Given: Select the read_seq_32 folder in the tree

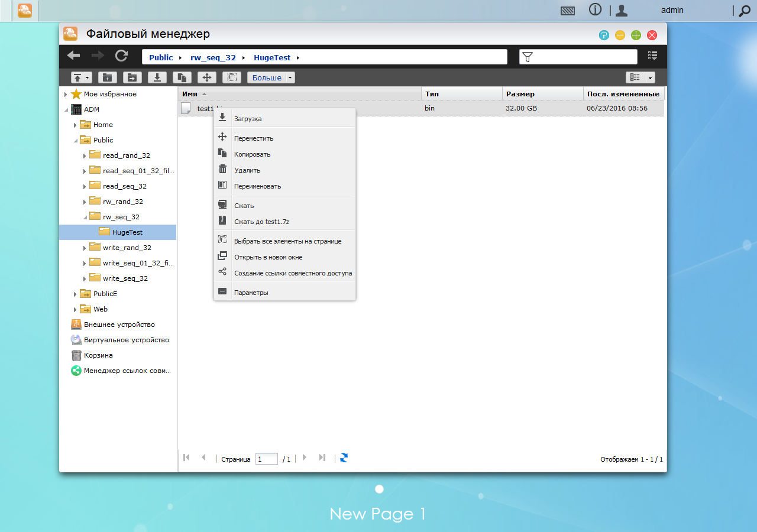Looking at the screenshot, I should pos(125,186).
